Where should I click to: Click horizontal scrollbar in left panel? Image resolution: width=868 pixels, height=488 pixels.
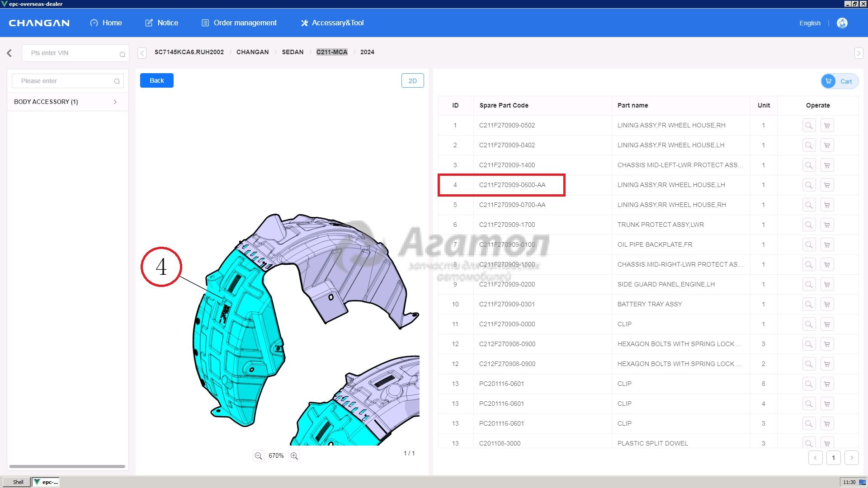click(x=67, y=466)
